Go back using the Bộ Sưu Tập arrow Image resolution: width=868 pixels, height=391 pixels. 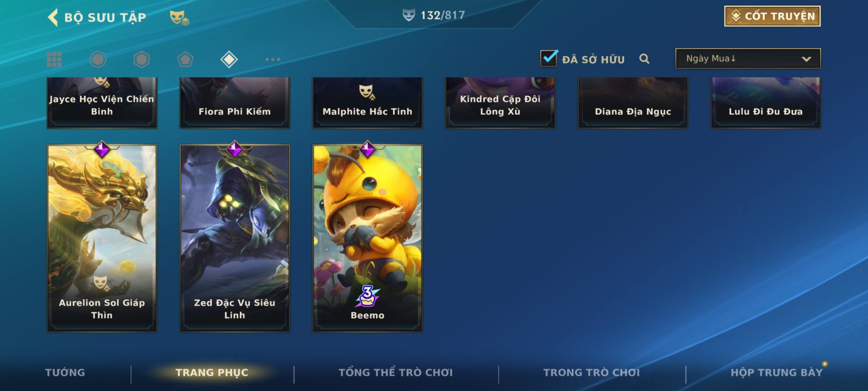pyautogui.click(x=53, y=17)
